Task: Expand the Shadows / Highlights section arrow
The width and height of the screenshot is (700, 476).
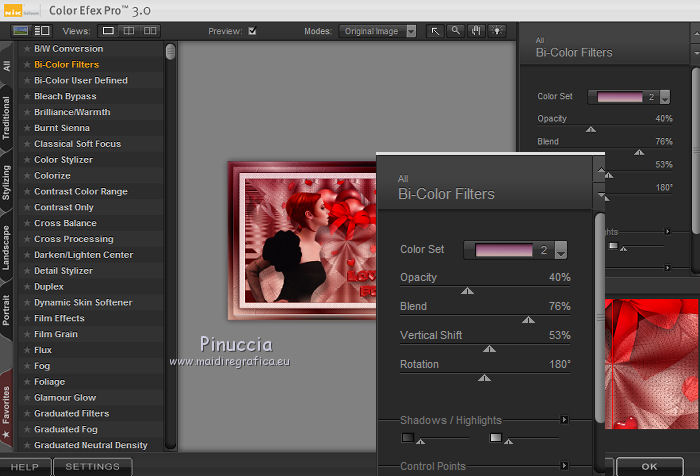Action: [564, 419]
